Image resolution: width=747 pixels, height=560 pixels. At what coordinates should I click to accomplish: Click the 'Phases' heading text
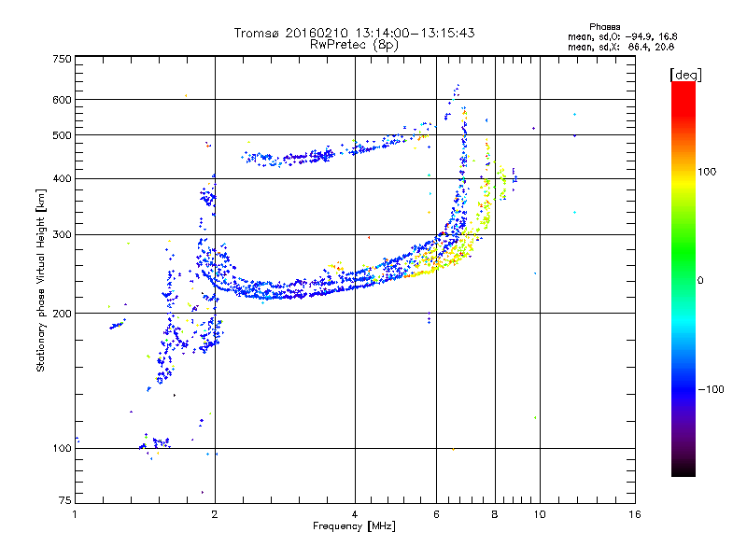604,27
